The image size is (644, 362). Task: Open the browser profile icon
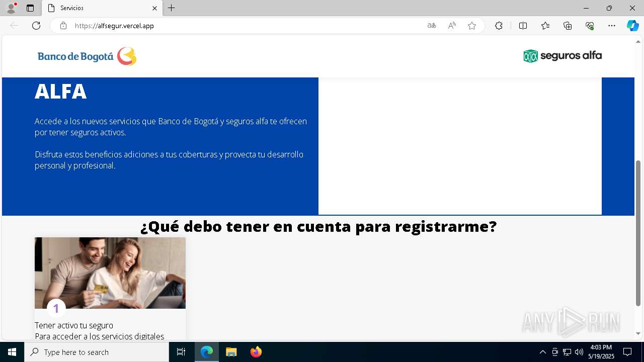pos(11,8)
